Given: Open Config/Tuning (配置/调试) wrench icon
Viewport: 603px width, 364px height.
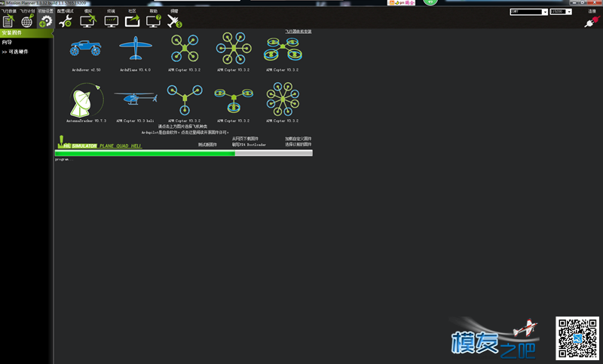Looking at the screenshot, I should click(66, 21).
